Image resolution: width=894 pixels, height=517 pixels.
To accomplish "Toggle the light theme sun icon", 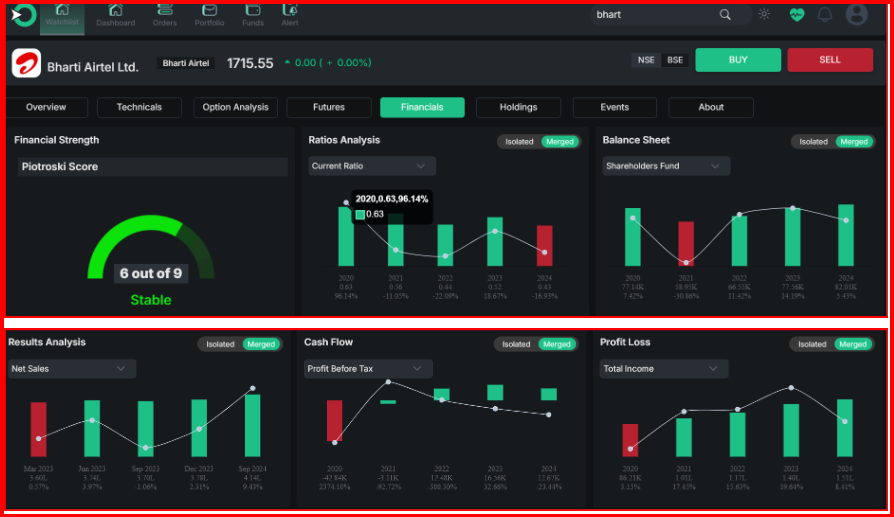I will click(764, 14).
